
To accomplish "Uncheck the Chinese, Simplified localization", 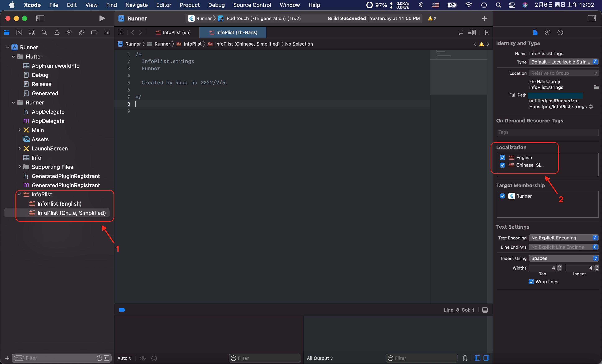I will (x=503, y=165).
